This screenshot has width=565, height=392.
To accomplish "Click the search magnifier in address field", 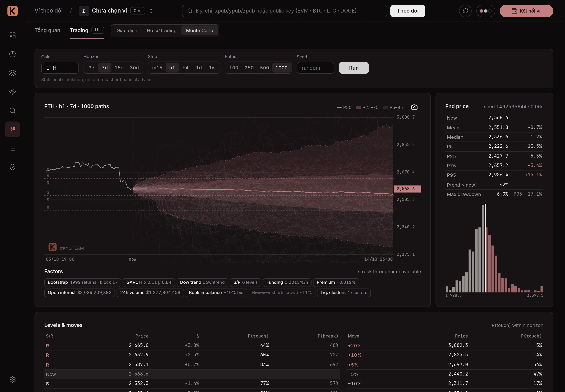I will pos(190,11).
